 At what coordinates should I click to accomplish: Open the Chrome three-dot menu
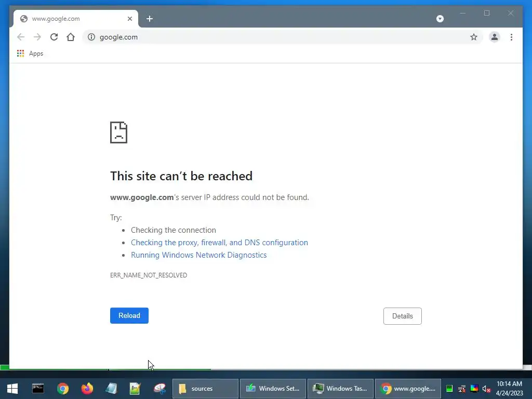[x=511, y=37]
